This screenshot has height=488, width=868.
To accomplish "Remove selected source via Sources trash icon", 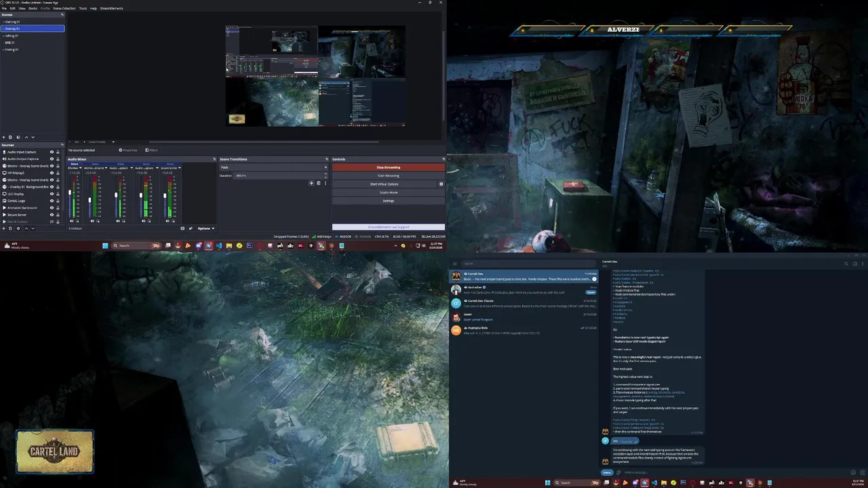I will click(x=10, y=228).
